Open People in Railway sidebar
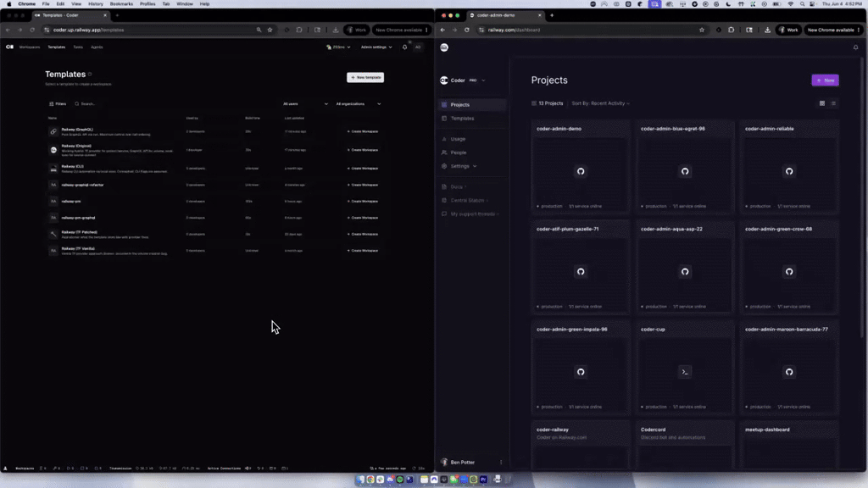 point(472,152)
